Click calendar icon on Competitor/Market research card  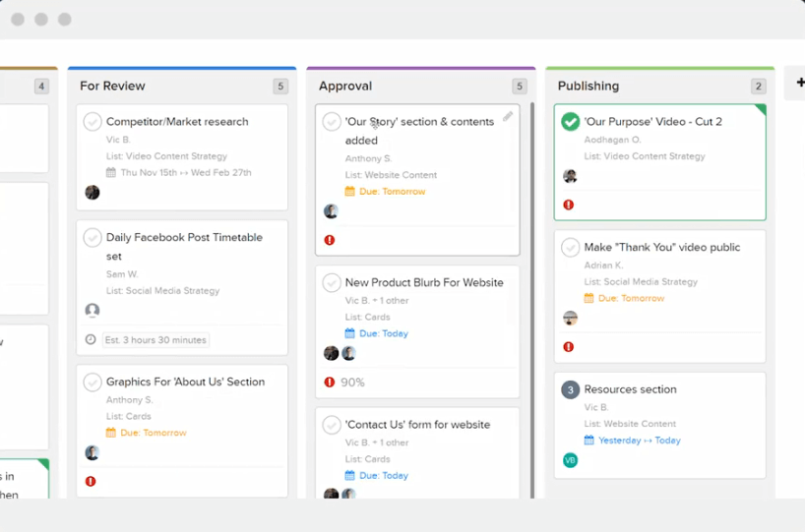coord(111,173)
